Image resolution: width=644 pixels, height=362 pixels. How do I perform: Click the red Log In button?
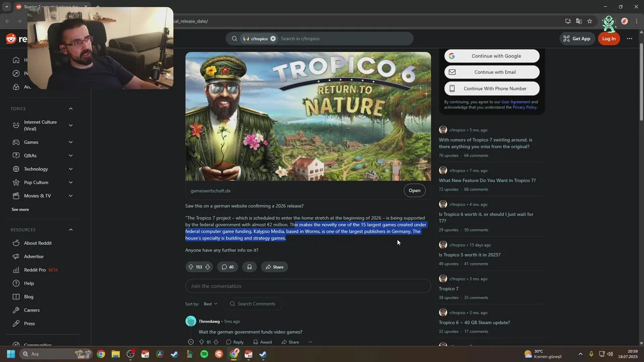tap(609, 39)
